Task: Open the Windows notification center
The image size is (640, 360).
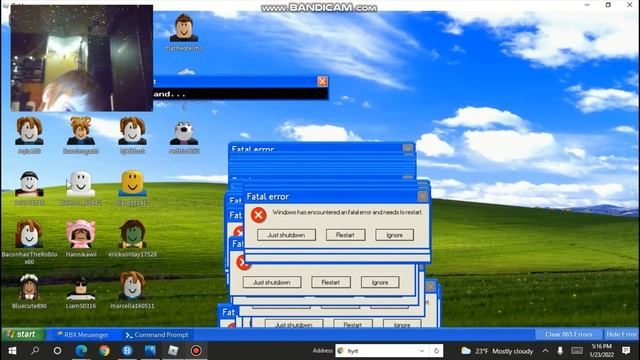Action: pos(626,351)
